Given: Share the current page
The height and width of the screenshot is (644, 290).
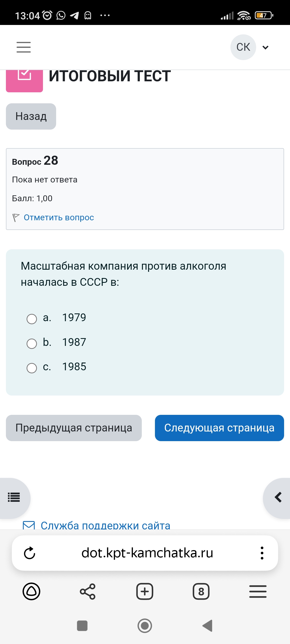Looking at the screenshot, I should [x=88, y=591].
